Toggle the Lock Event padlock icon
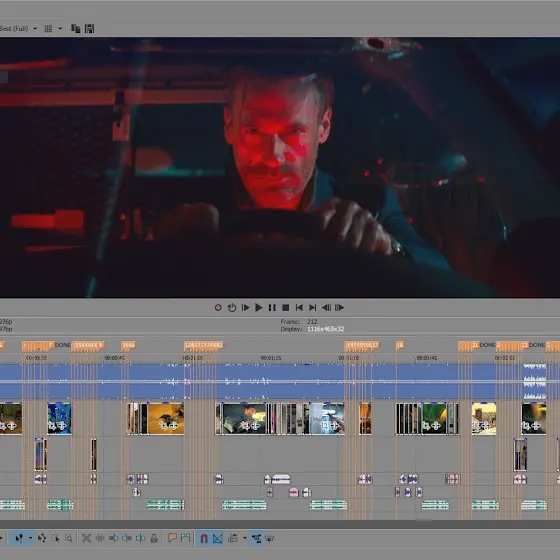Image resolution: width=560 pixels, height=560 pixels. (x=154, y=538)
